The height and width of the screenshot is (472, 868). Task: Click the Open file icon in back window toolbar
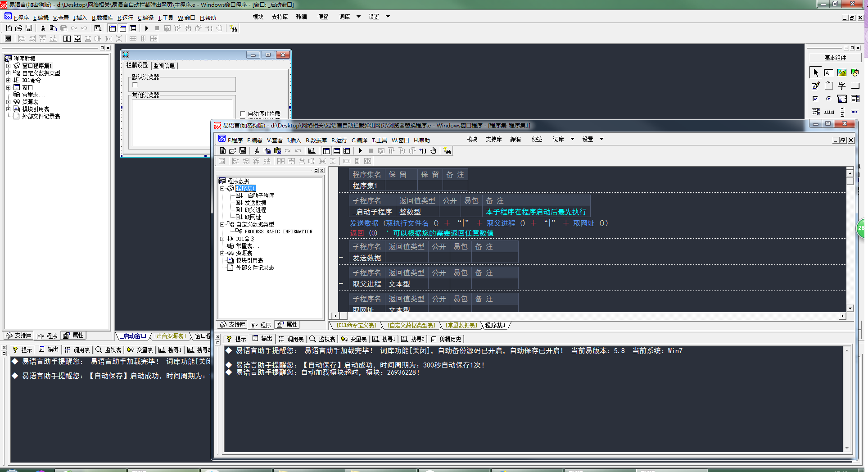pyautogui.click(x=19, y=28)
